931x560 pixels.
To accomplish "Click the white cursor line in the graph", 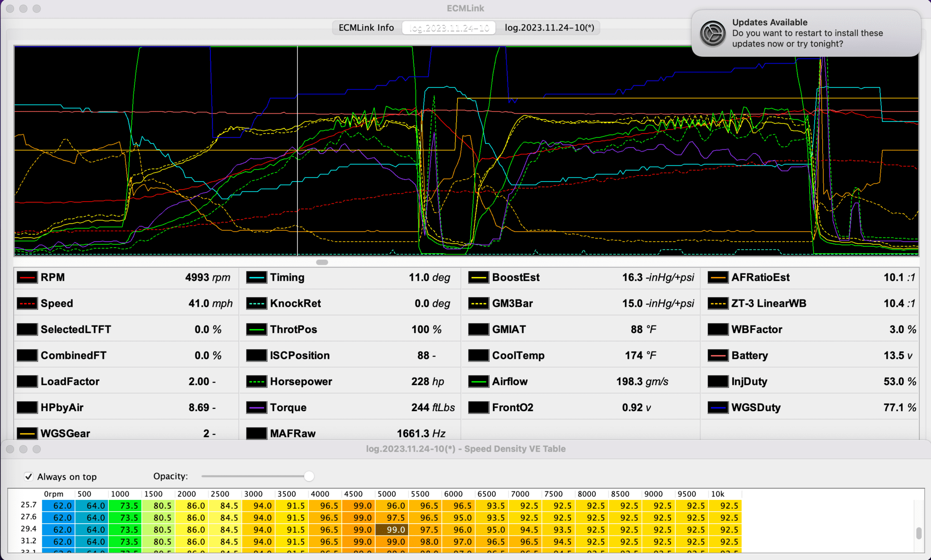I will coord(297,150).
